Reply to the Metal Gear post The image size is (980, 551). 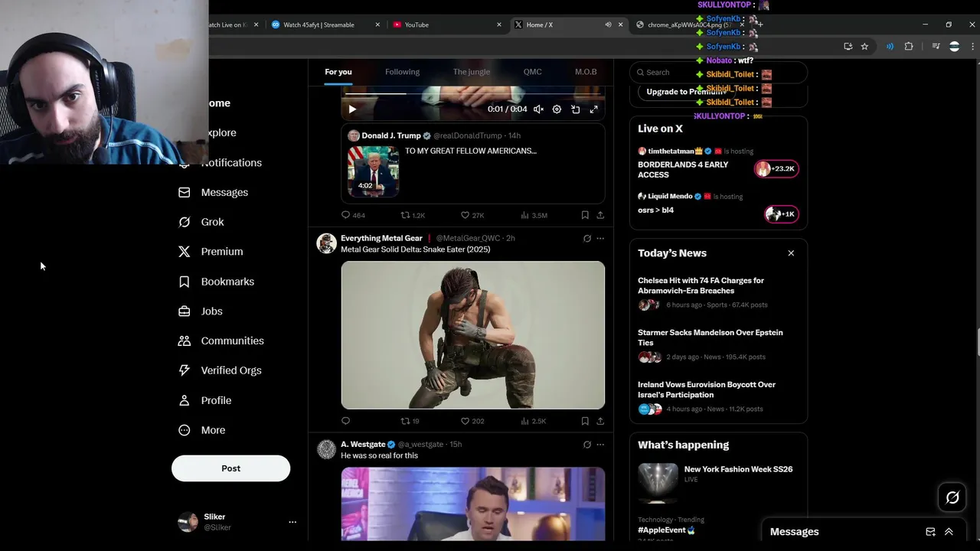[345, 421]
